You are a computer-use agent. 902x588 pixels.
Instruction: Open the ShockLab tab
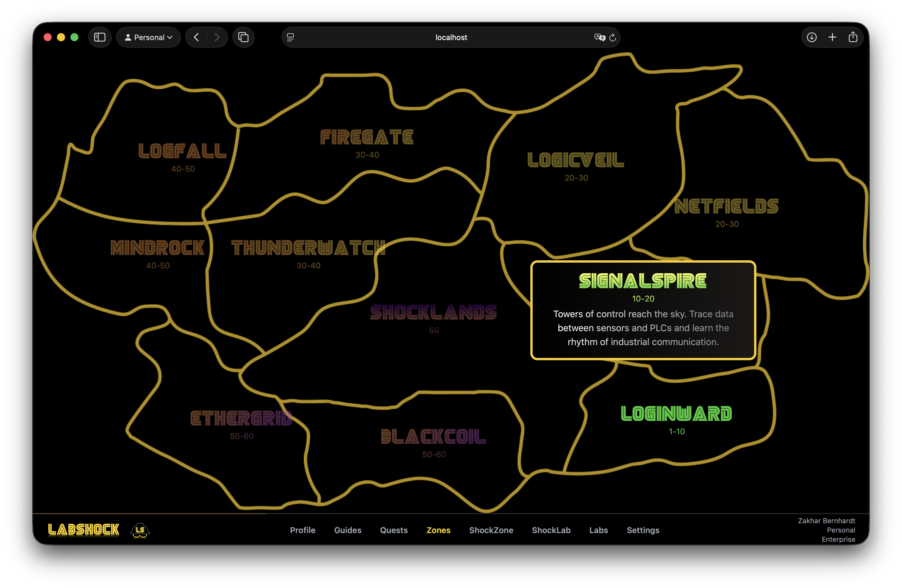point(551,530)
